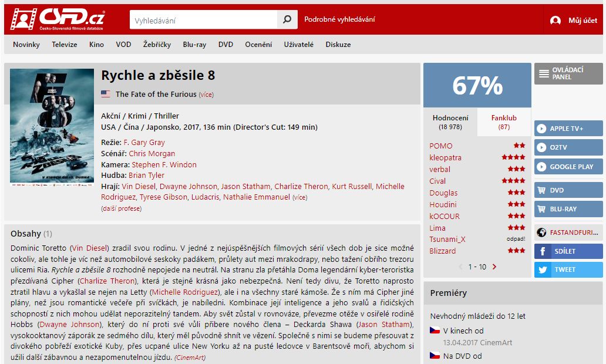Image resolution: width=606 pixels, height=364 pixels.
Task: Open the Uživatelé menu item
Action: pyautogui.click(x=299, y=45)
